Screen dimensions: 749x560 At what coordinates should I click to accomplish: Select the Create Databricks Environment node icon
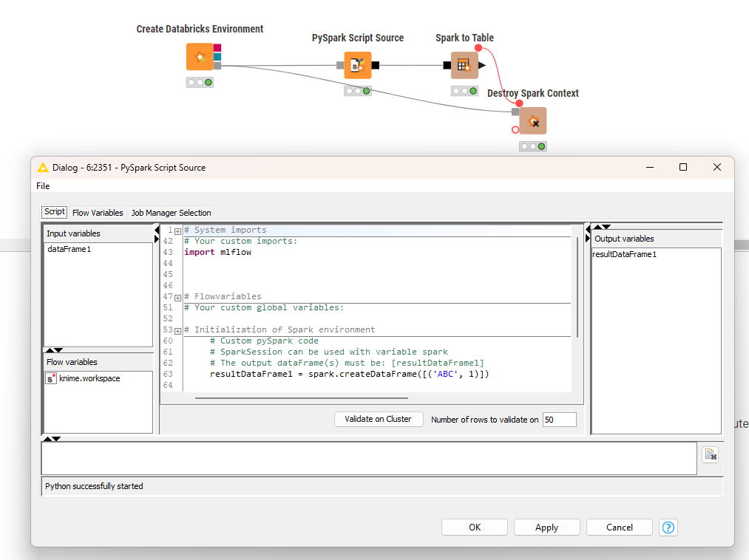[x=200, y=57]
